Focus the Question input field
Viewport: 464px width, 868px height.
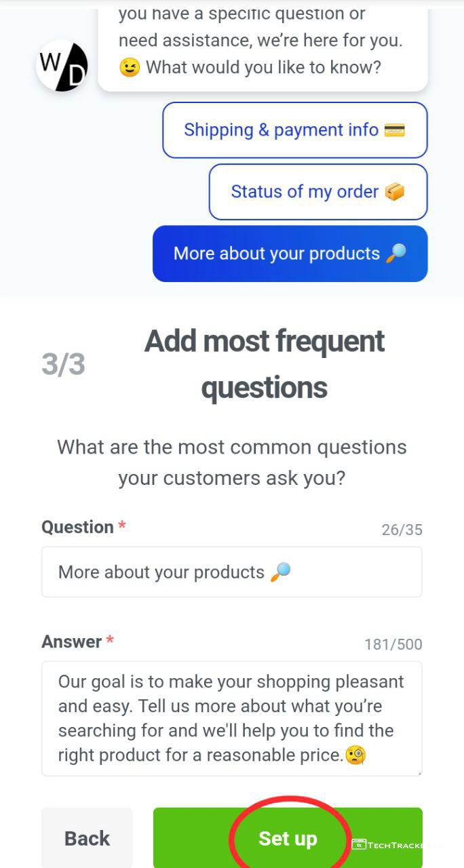click(x=231, y=572)
